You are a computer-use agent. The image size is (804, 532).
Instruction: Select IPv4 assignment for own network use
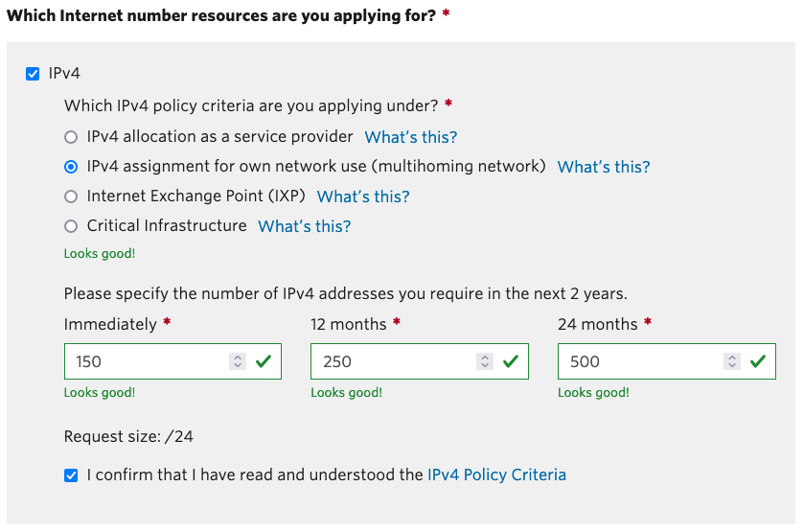tap(71, 167)
